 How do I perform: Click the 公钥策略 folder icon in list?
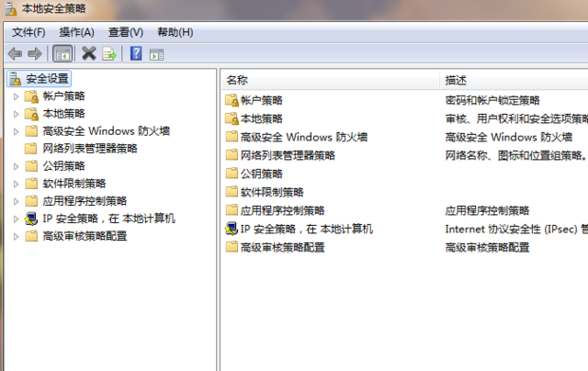point(231,174)
